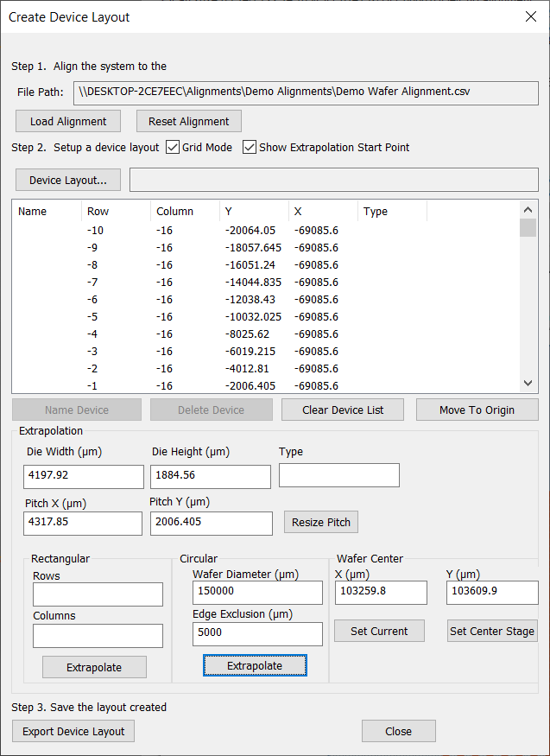The image size is (550, 756).
Task: Click Resize Pitch button
Action: point(320,522)
